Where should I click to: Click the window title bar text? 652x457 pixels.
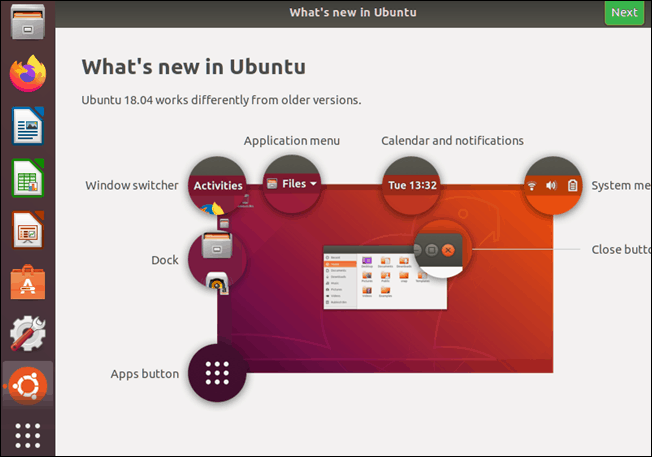tap(353, 13)
